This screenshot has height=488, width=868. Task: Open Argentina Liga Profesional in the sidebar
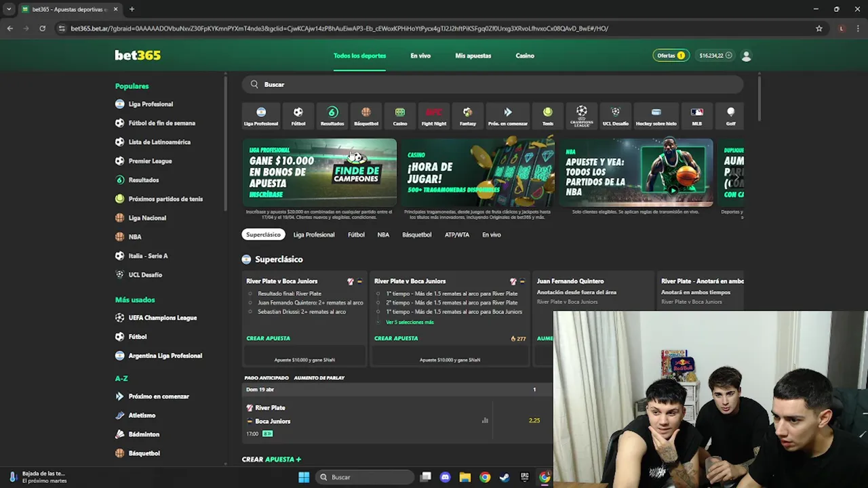point(165,355)
